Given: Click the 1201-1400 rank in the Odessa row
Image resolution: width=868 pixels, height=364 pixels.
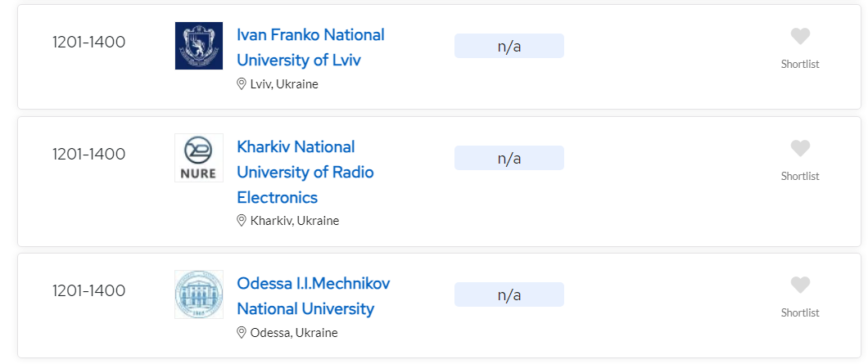Looking at the screenshot, I should point(89,290).
